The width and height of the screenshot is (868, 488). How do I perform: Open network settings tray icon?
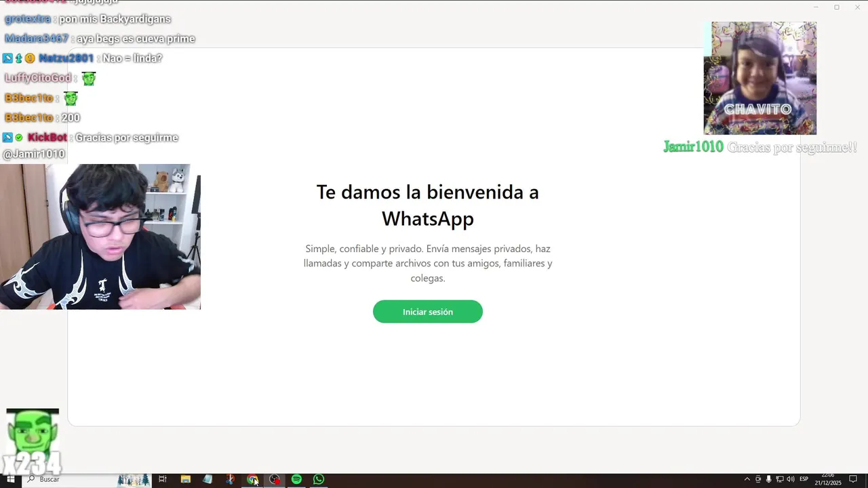780,479
